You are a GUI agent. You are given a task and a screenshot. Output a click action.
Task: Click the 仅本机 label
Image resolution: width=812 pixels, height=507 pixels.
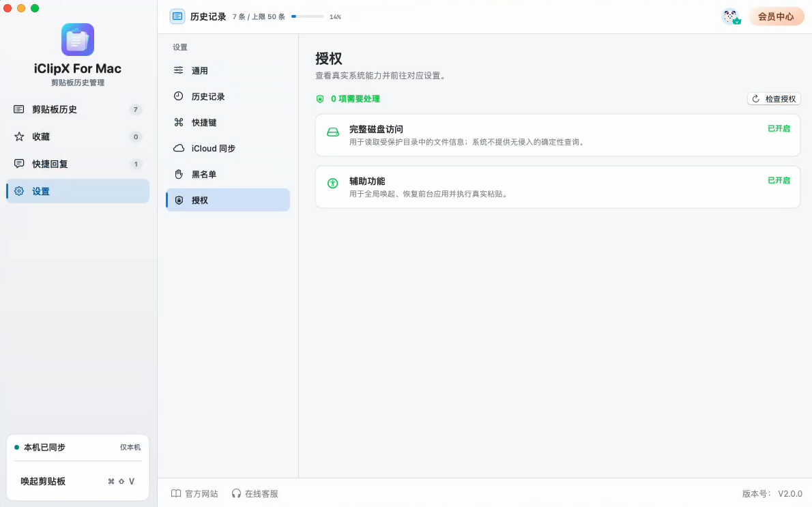pyautogui.click(x=130, y=448)
